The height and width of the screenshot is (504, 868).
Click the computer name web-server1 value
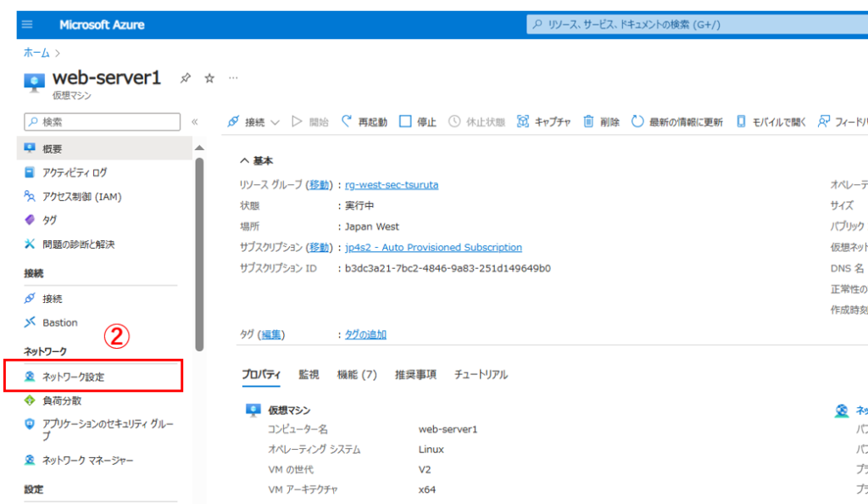pyautogui.click(x=448, y=430)
